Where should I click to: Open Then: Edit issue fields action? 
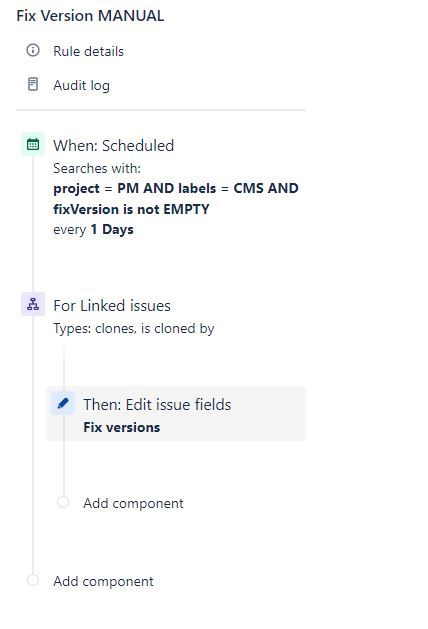click(157, 404)
